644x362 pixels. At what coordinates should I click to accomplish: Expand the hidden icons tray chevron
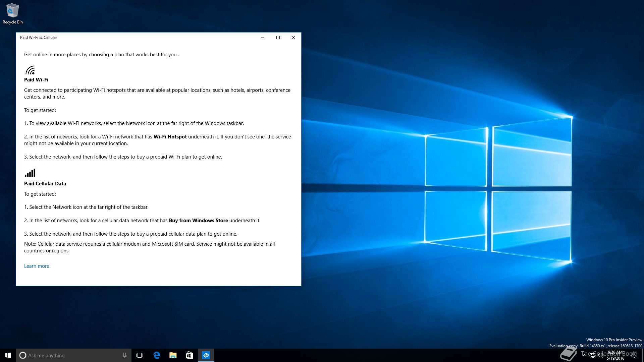tap(585, 355)
